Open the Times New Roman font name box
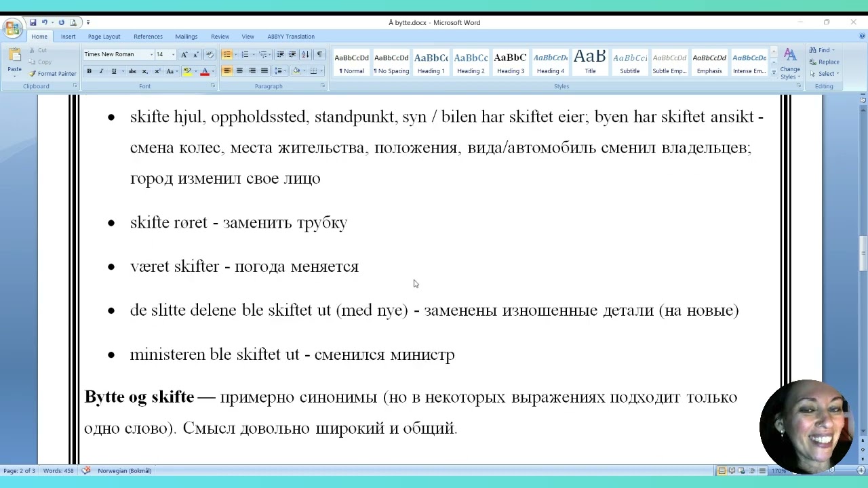Viewport: 868px width, 488px height. [118, 54]
